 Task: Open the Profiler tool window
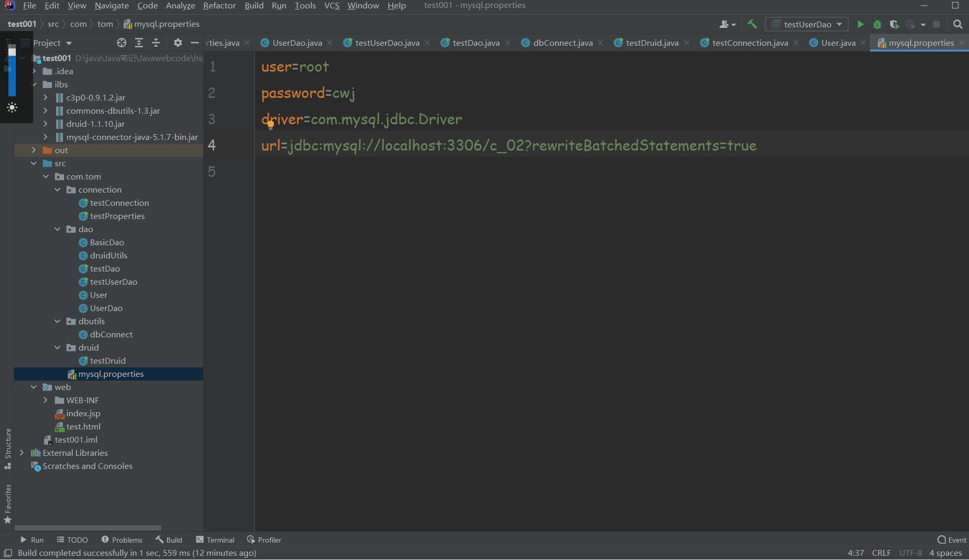(264, 540)
